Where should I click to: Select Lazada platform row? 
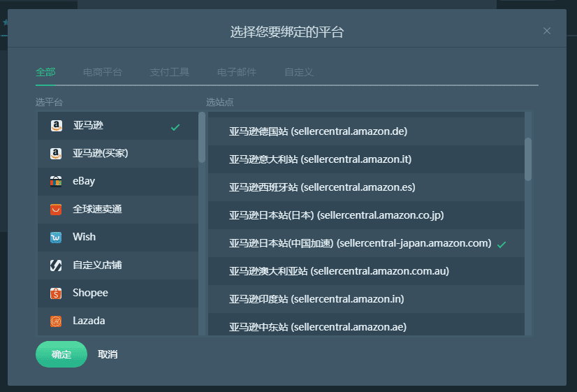pyautogui.click(x=118, y=321)
